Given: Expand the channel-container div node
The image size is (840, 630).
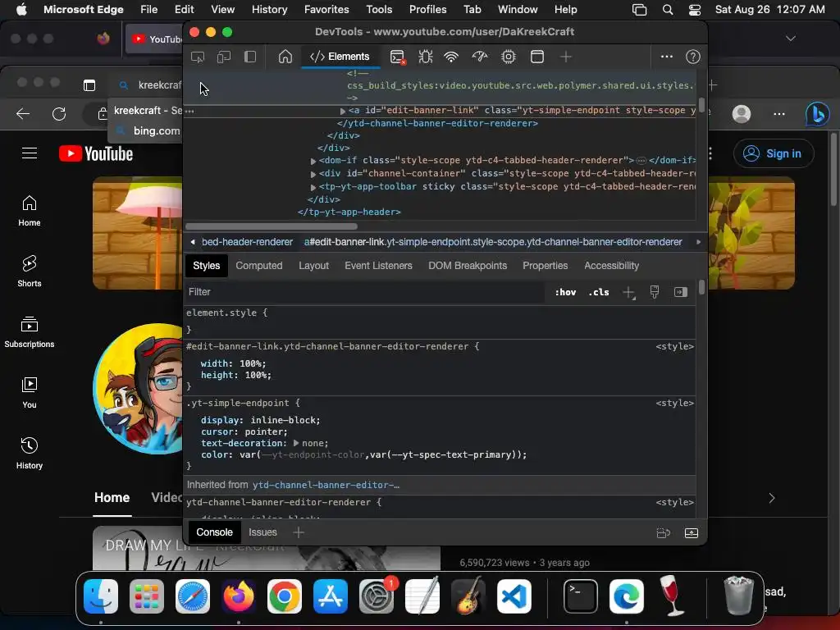Looking at the screenshot, I should [x=313, y=174].
